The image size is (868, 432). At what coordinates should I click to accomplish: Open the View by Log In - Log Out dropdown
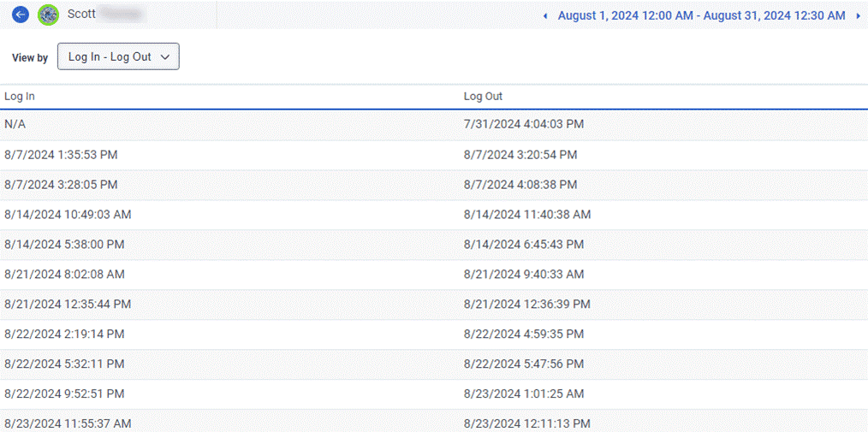118,57
